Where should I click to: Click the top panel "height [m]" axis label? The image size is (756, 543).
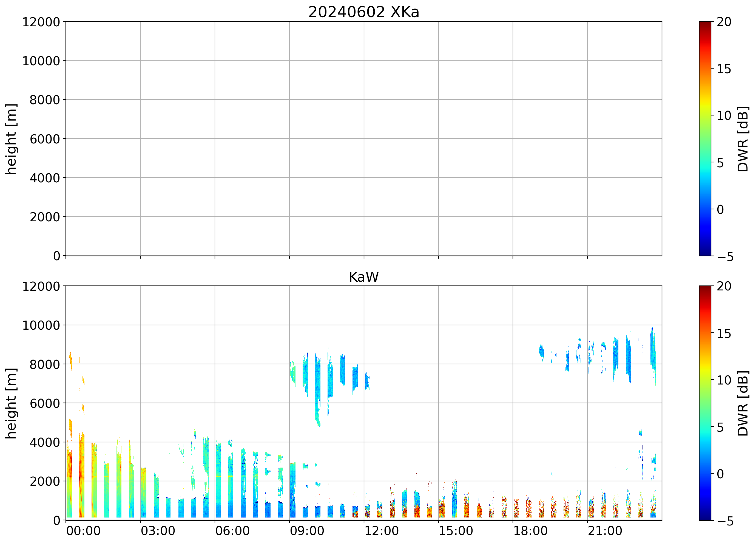[x=11, y=139]
